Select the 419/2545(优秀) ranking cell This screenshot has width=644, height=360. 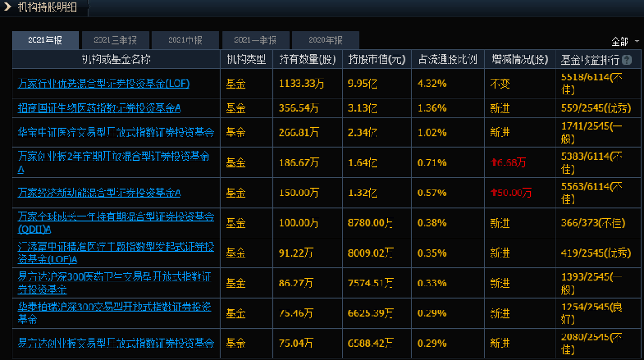596,253
